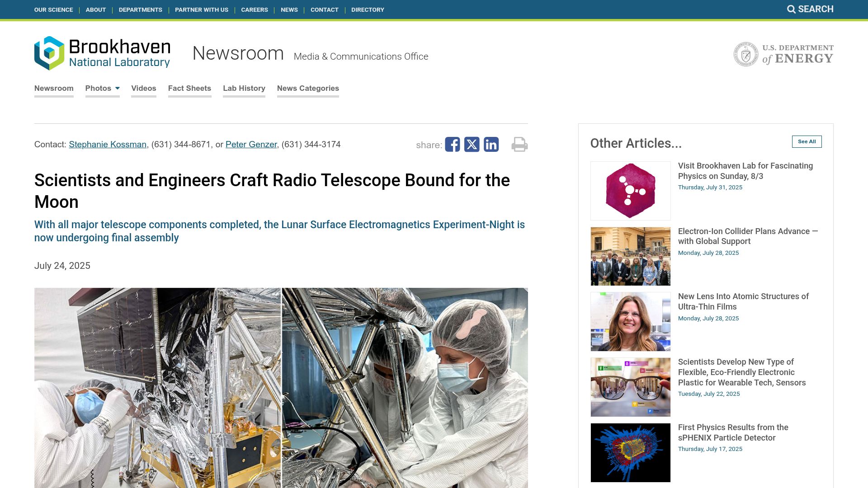This screenshot has height=488, width=868.
Task: Open Newsroom heading link
Action: tap(238, 53)
